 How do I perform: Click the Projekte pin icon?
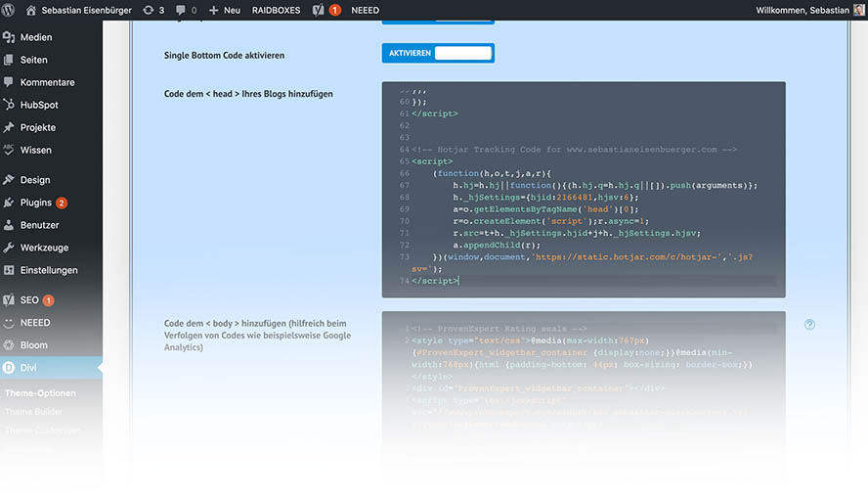(x=8, y=127)
